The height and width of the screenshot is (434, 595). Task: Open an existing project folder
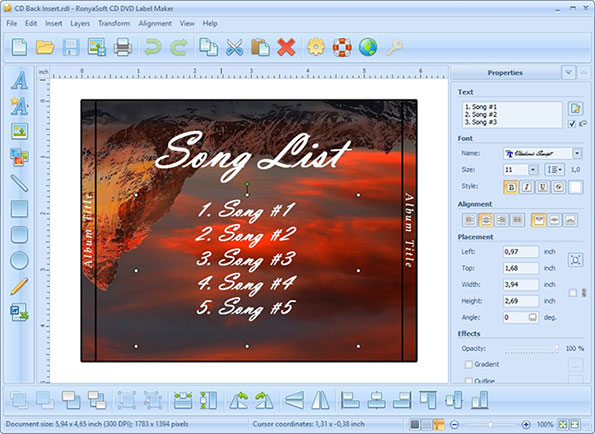(x=45, y=47)
